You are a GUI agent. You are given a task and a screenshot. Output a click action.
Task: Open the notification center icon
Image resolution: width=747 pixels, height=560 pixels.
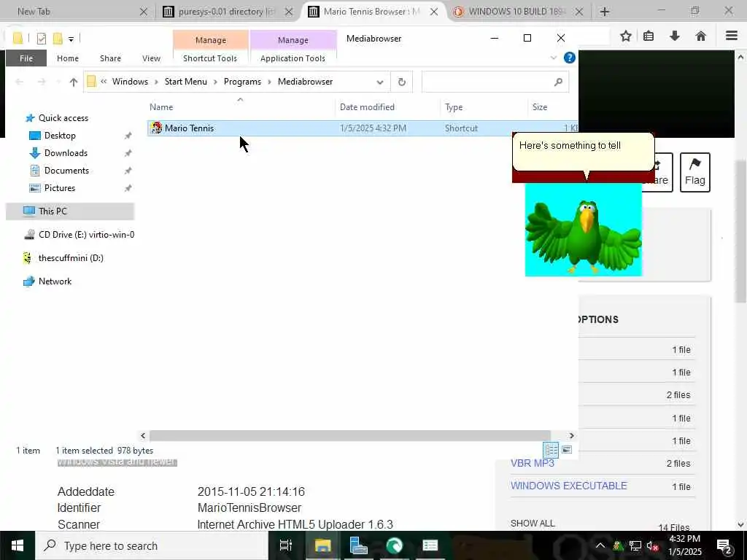click(x=724, y=545)
